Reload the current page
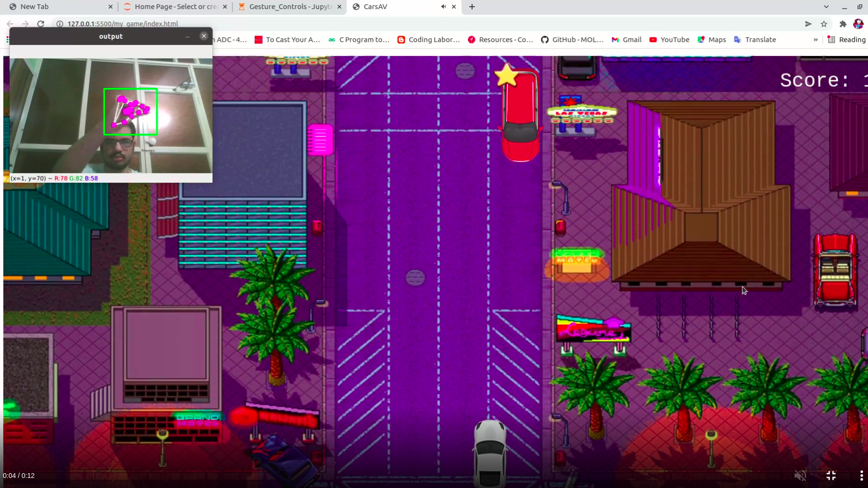This screenshot has height=488, width=868. click(41, 23)
